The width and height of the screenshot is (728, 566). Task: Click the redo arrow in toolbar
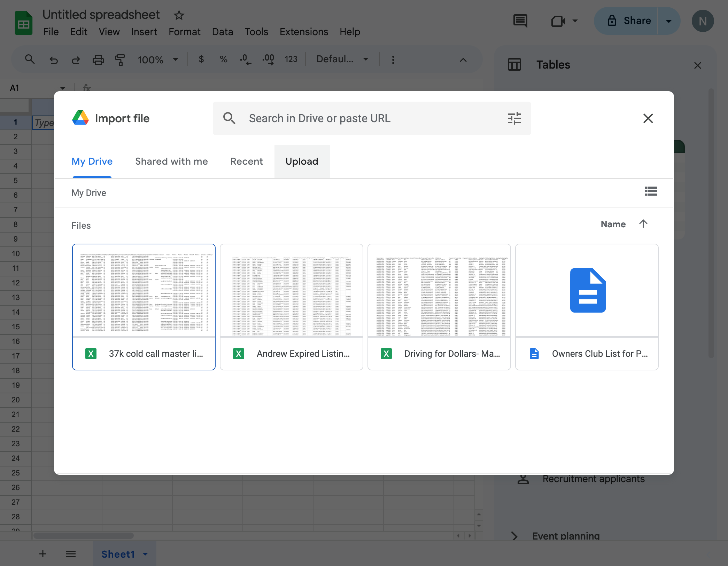click(76, 60)
